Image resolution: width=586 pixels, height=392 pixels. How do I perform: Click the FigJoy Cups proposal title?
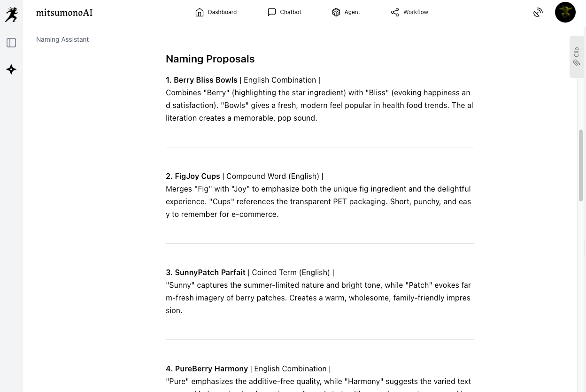pos(197,176)
